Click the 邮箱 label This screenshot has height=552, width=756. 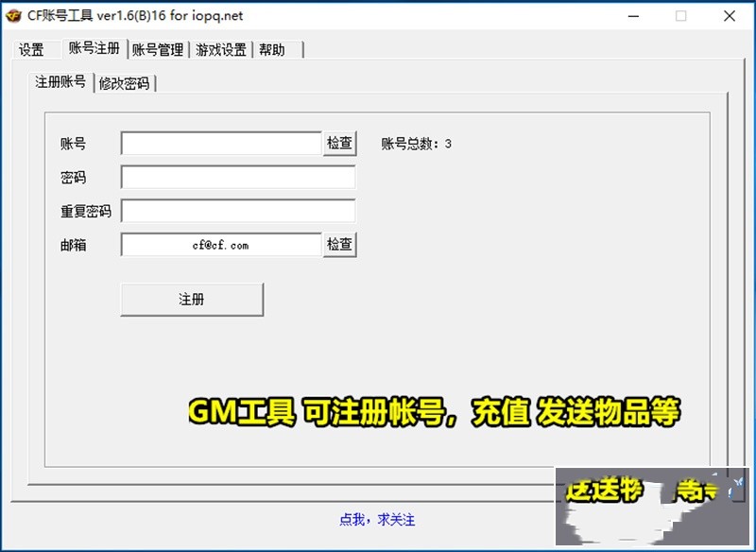click(x=74, y=245)
